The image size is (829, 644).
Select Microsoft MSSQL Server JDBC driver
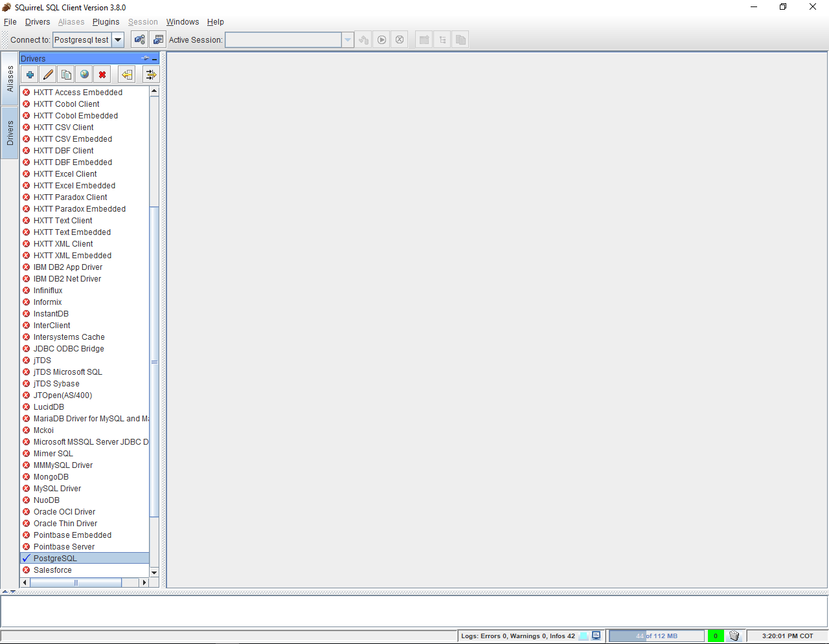85,442
